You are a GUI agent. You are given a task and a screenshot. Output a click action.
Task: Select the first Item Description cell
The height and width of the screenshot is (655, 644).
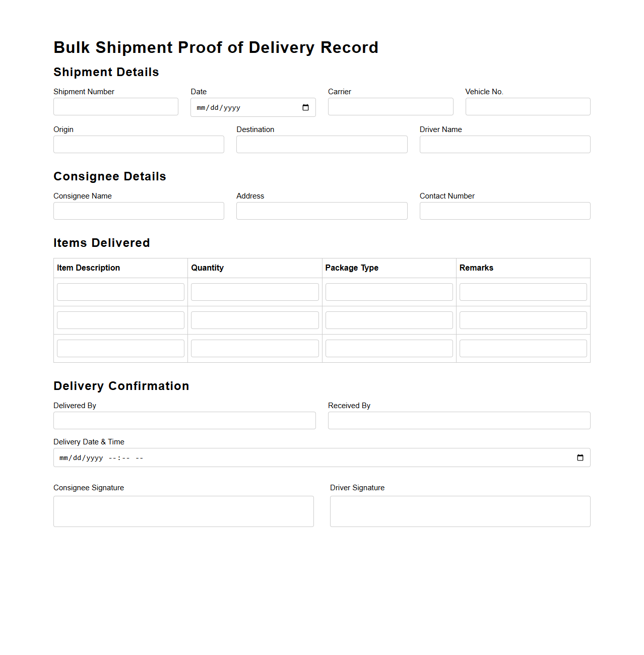(x=120, y=292)
